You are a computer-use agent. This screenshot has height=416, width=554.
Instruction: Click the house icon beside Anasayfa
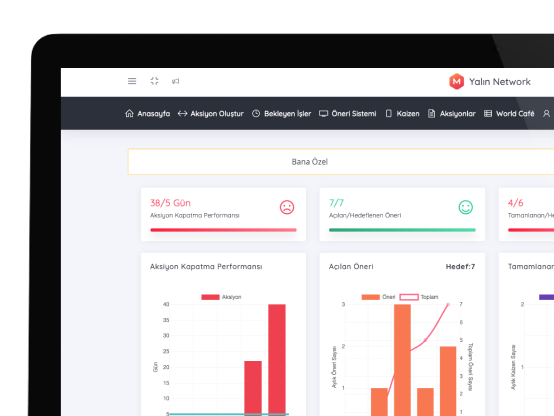point(129,113)
